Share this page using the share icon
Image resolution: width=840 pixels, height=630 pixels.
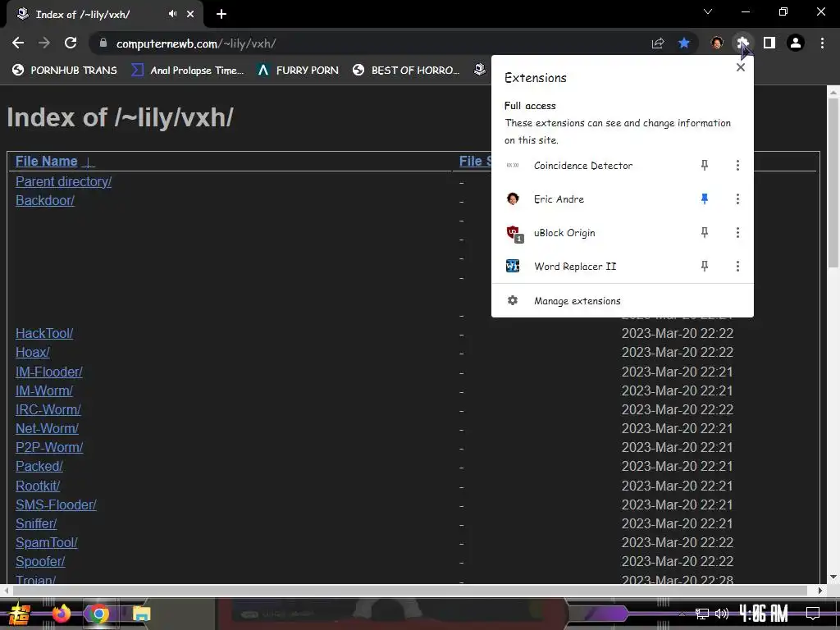658,43
